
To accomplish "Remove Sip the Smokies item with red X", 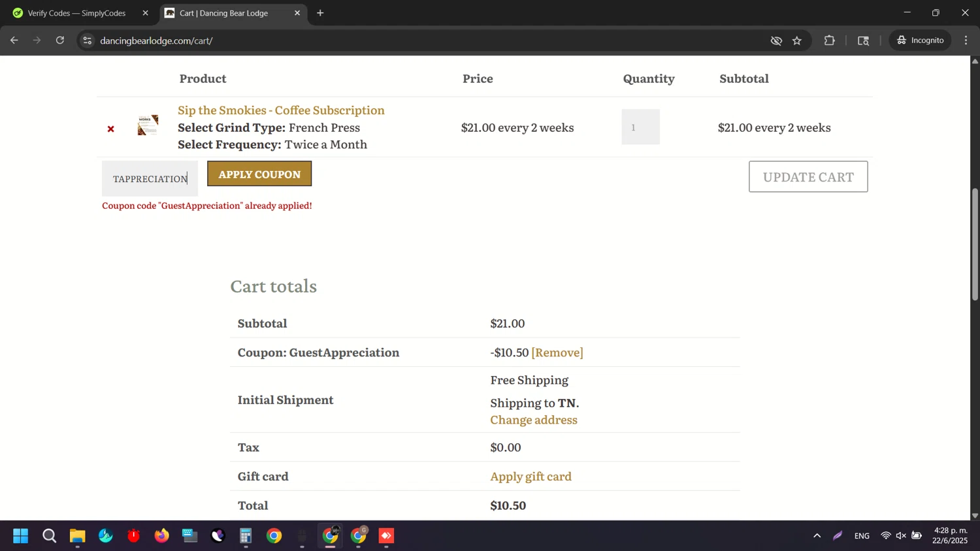I will 111,129.
